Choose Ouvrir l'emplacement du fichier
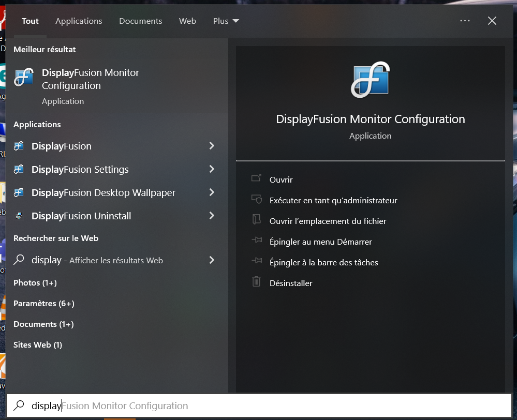517x420 pixels. (328, 221)
